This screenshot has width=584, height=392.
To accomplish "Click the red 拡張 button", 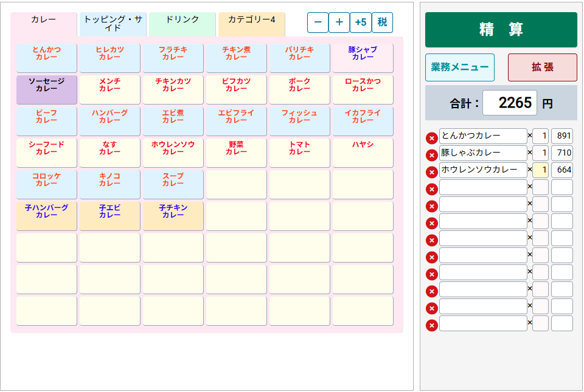I will 543,67.
